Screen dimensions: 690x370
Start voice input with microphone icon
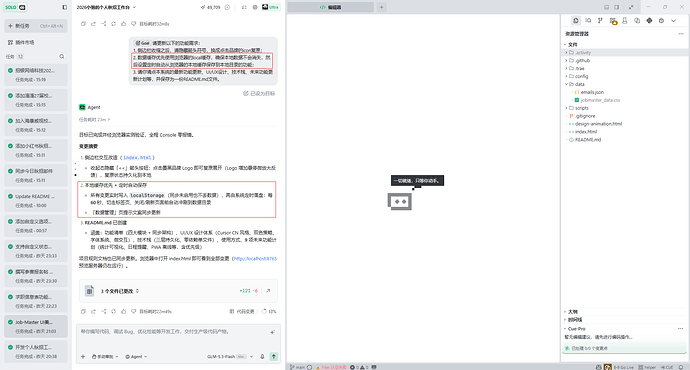point(262,357)
